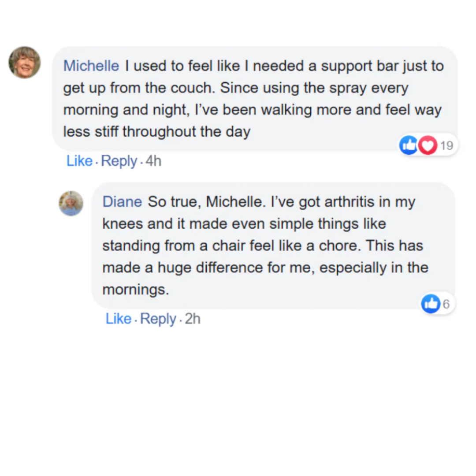Like Diane's reply
Viewport: 476px width, 476px height.
point(118,319)
